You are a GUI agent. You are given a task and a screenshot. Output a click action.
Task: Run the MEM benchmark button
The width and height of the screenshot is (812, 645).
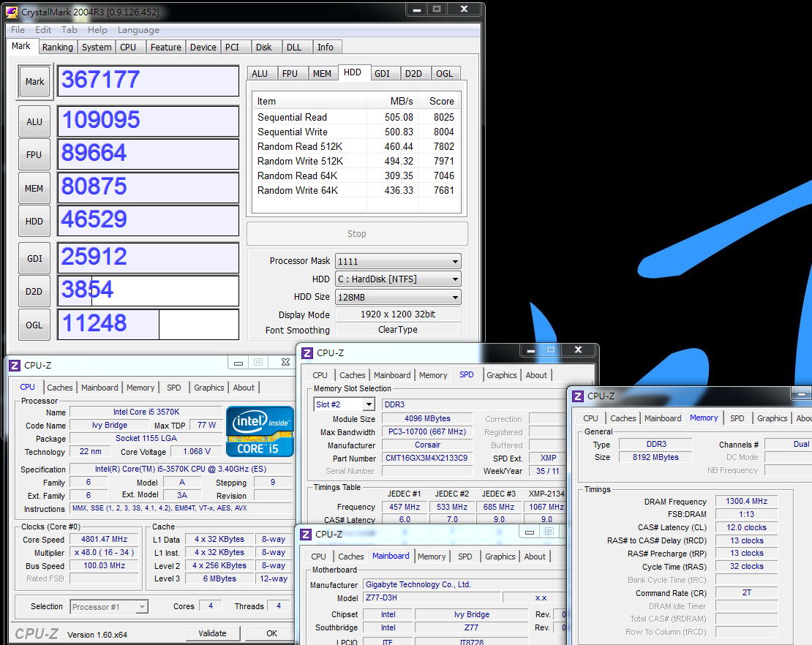pyautogui.click(x=34, y=188)
